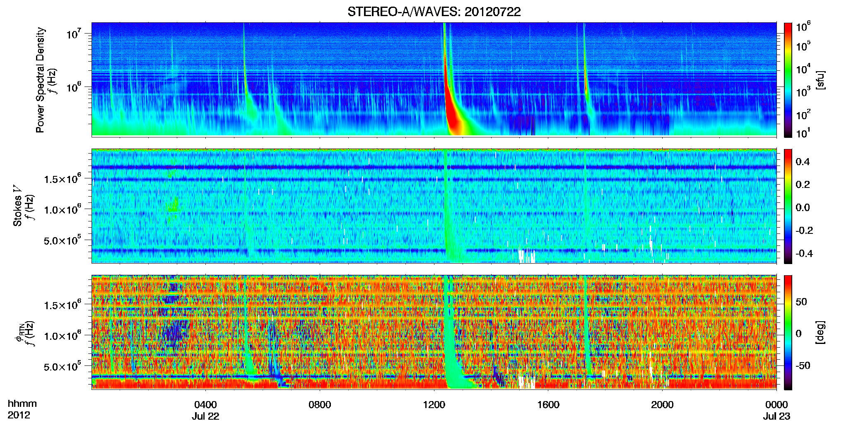Click the 0800 time axis label

tap(320, 404)
